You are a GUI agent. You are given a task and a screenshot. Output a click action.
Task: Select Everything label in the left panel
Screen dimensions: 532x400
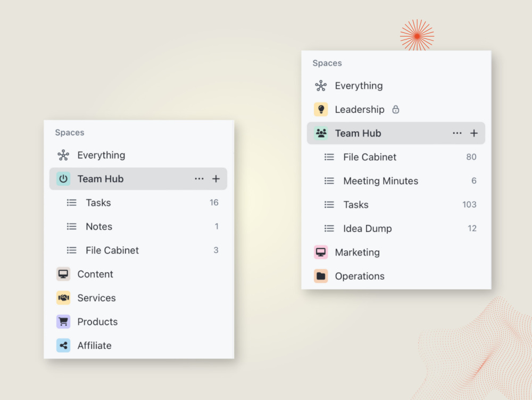click(x=101, y=155)
